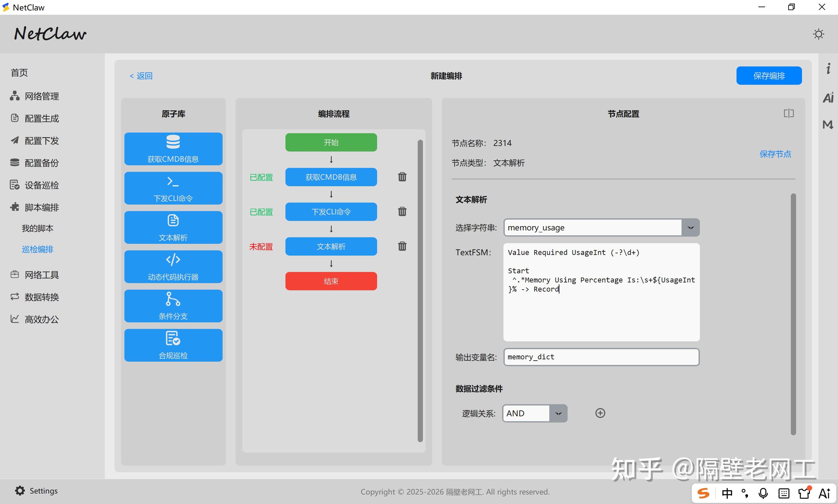Image resolution: width=838 pixels, height=504 pixels.
Task: Add 动态代码执行器 atom from library
Action: (x=173, y=267)
